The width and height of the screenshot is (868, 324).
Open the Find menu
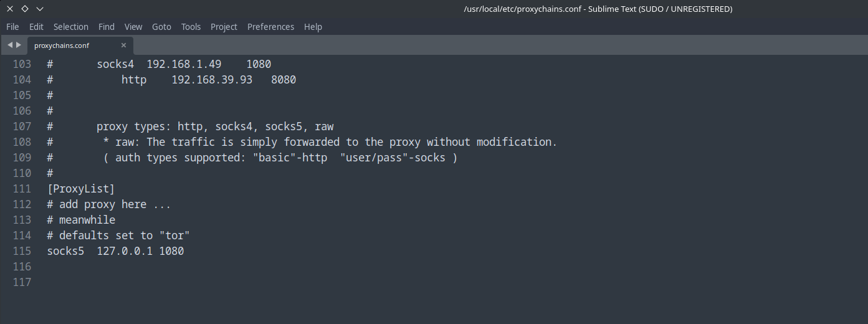pyautogui.click(x=107, y=27)
